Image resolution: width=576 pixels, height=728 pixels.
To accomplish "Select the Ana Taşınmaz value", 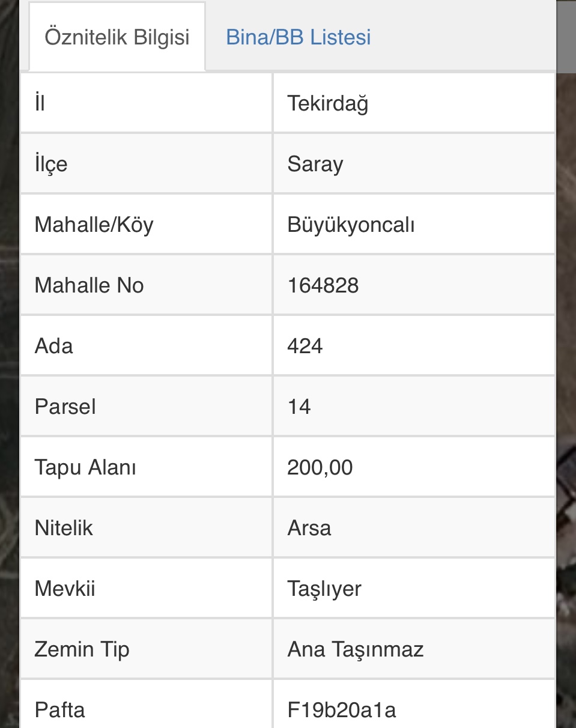I will click(x=356, y=649).
